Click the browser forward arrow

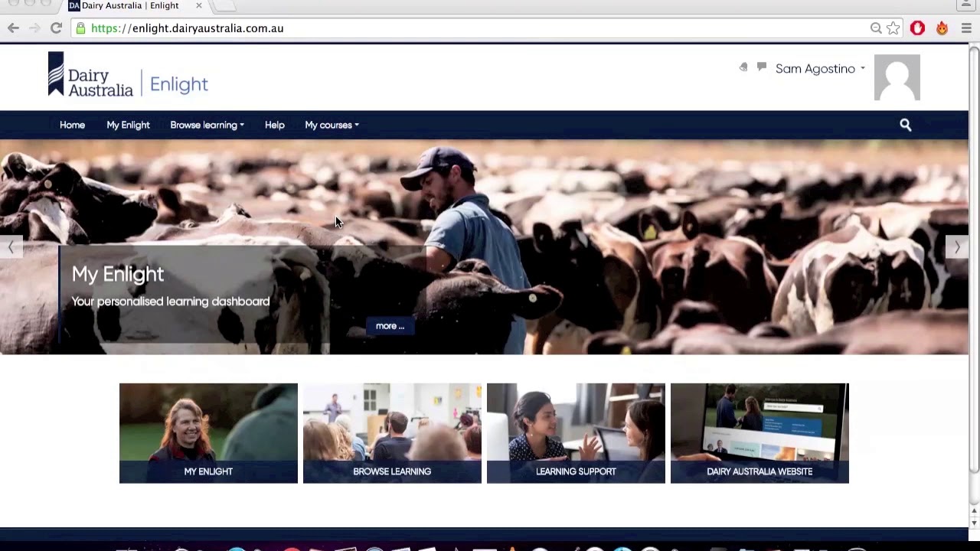(x=34, y=28)
